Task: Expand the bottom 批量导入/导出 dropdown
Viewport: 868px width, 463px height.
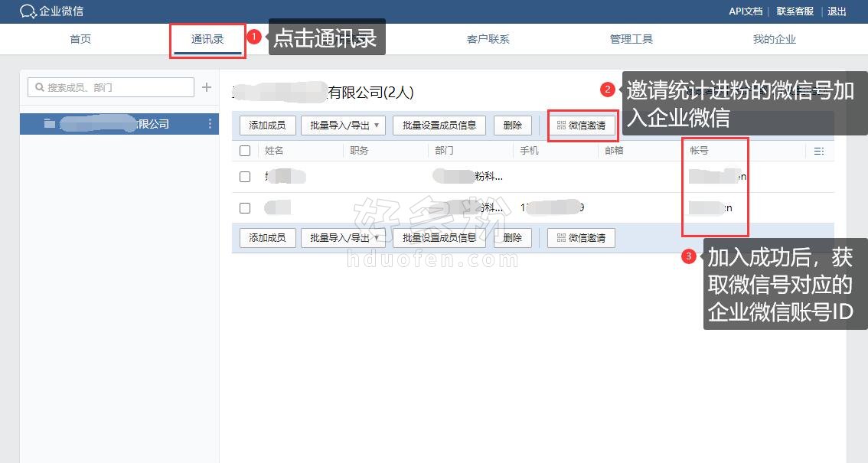Action: tap(343, 238)
